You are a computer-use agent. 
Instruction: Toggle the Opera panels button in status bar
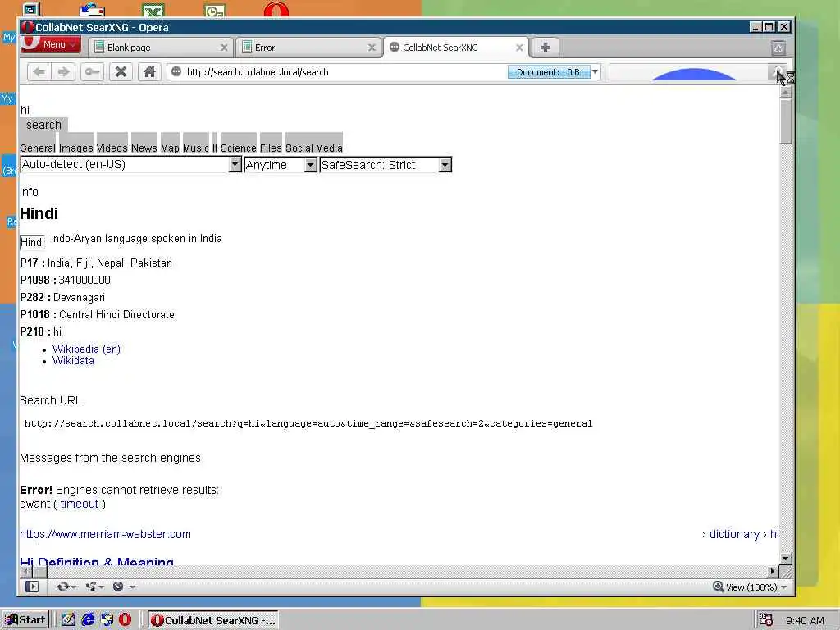click(32, 587)
